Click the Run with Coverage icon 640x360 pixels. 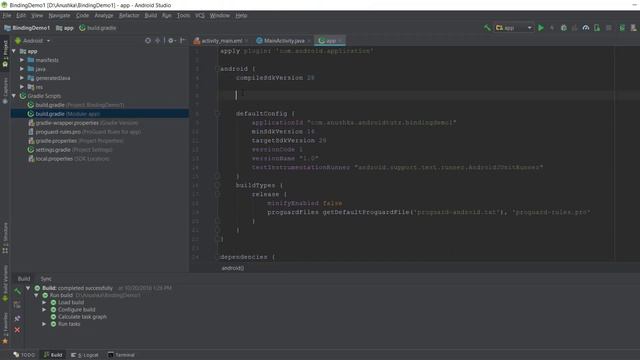coord(575,28)
